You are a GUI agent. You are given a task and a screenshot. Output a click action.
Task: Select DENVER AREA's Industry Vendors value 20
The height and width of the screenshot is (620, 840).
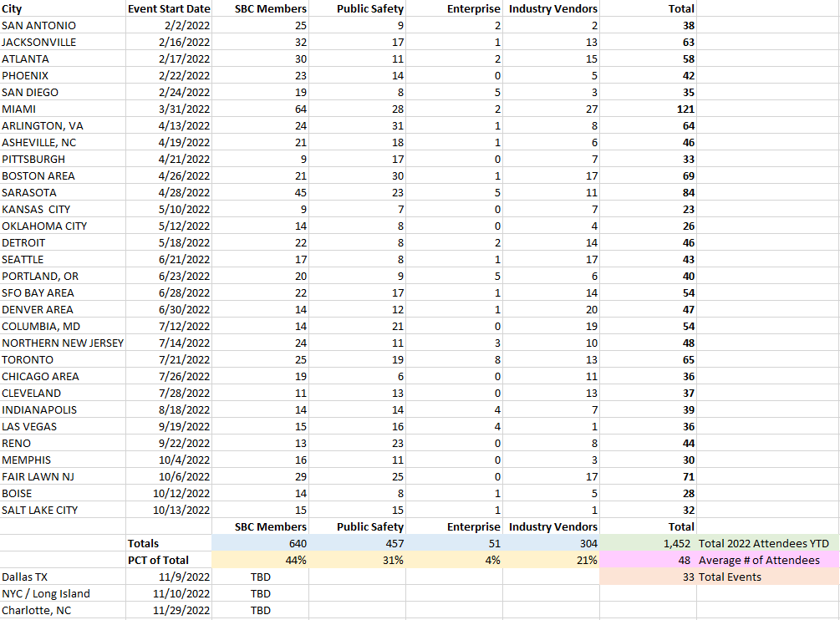[x=551, y=309]
